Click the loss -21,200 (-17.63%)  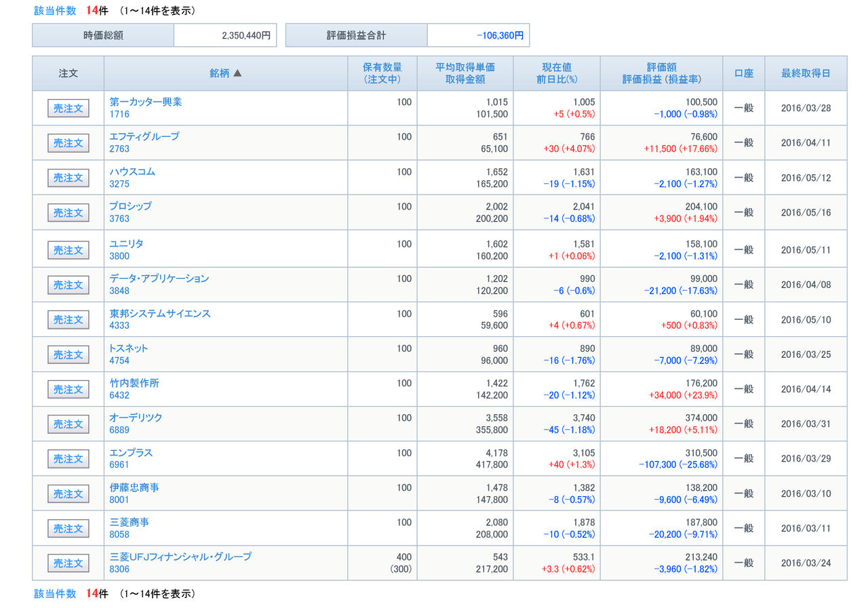coord(681,291)
